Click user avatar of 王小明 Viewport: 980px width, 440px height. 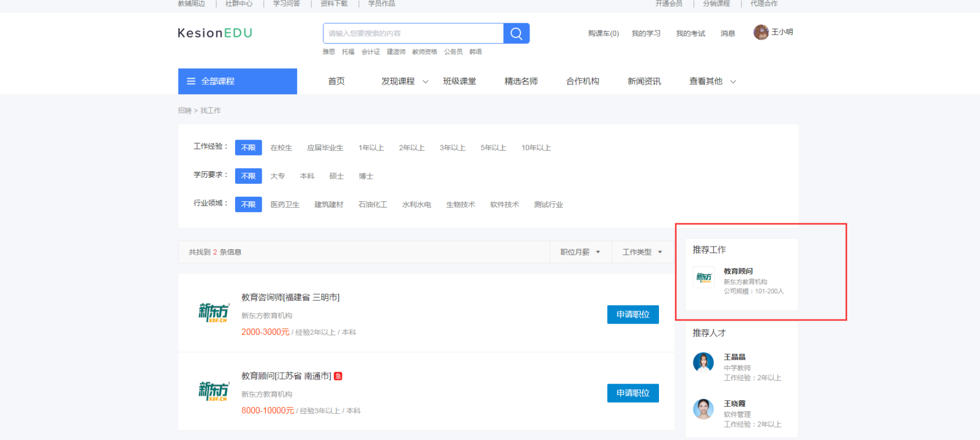[761, 32]
